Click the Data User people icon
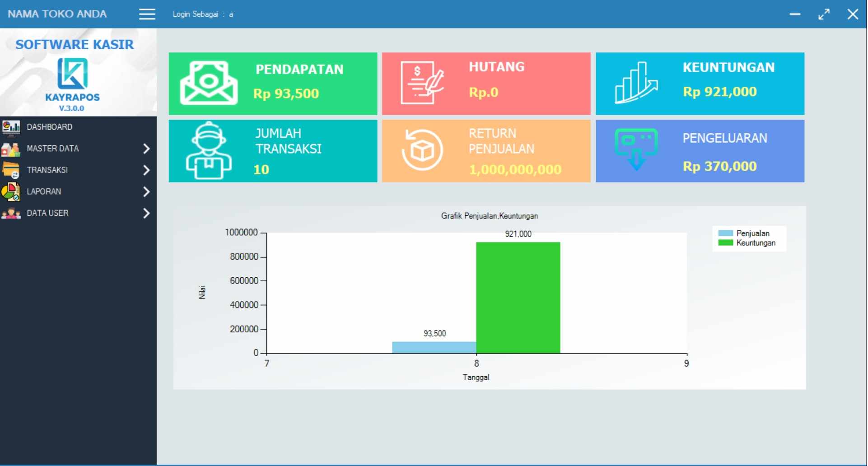This screenshot has width=868, height=466. (11, 214)
